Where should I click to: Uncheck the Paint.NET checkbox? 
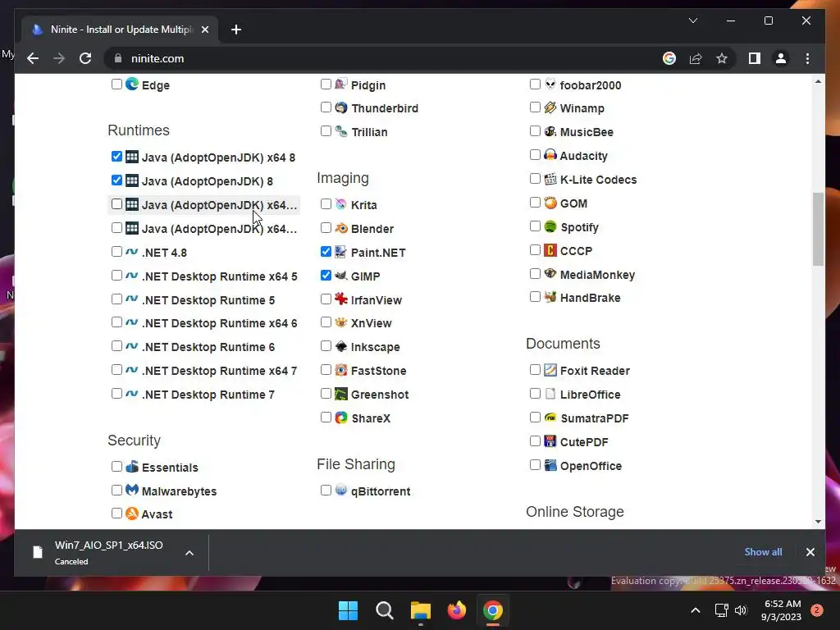click(x=326, y=251)
